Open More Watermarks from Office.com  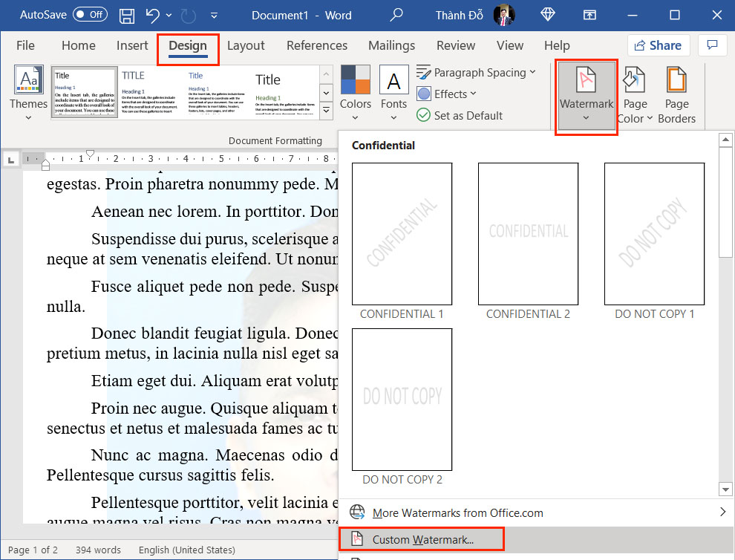pyautogui.click(x=457, y=512)
